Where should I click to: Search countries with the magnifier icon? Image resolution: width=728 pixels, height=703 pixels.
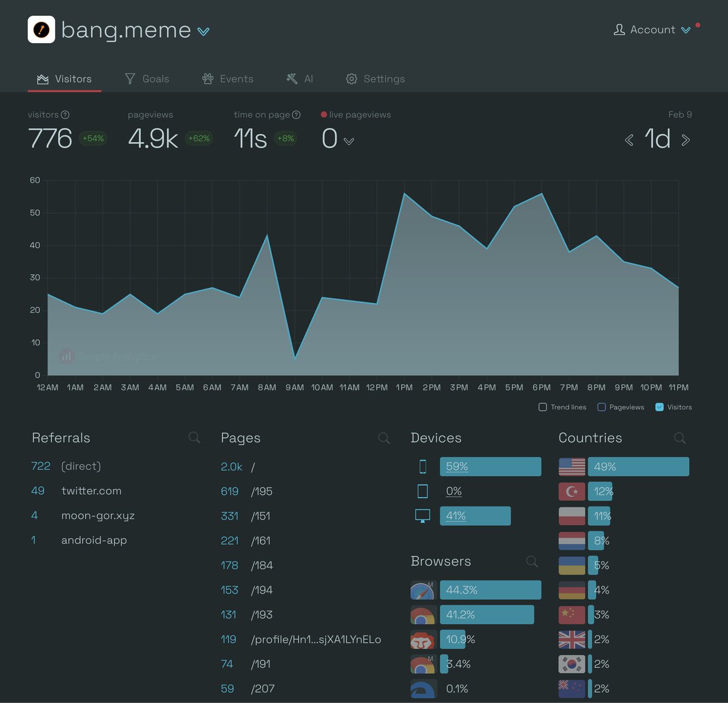tap(680, 438)
